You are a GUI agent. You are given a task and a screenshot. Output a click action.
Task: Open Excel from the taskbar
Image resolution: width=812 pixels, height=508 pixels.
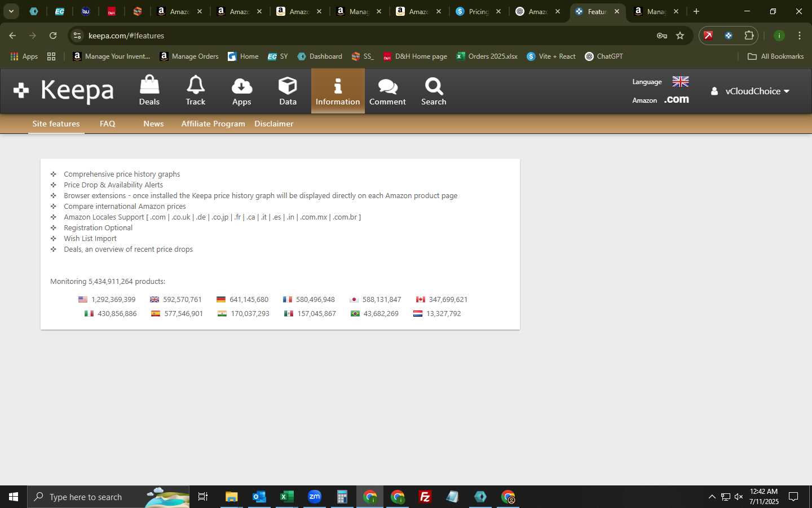click(287, 497)
